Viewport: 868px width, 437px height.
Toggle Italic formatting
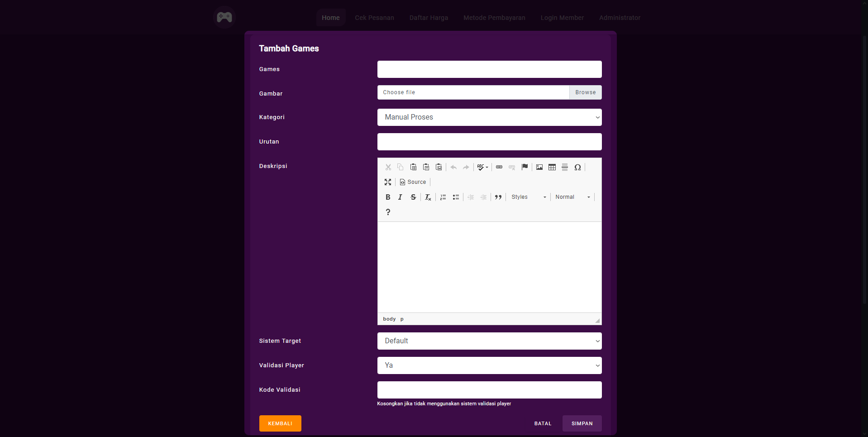point(401,197)
